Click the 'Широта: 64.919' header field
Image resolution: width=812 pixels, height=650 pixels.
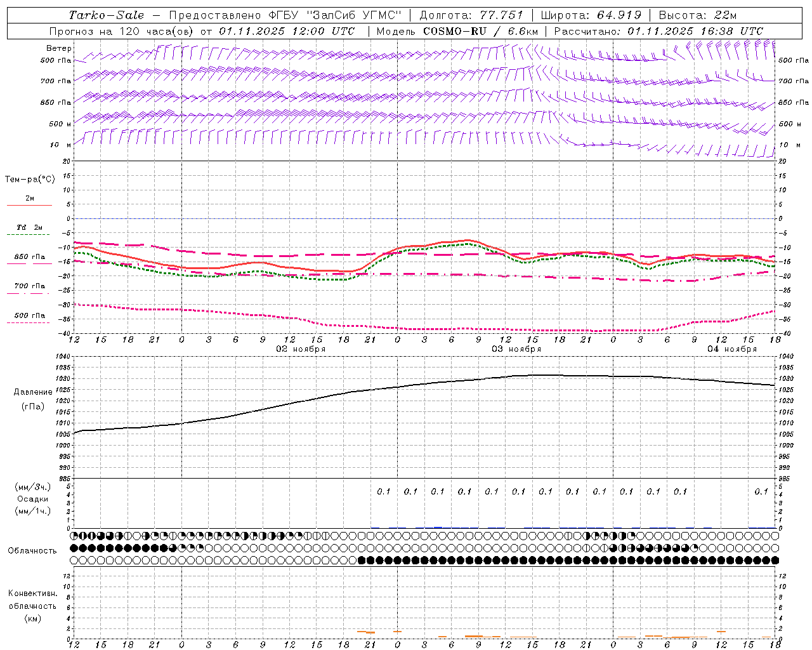click(591, 15)
